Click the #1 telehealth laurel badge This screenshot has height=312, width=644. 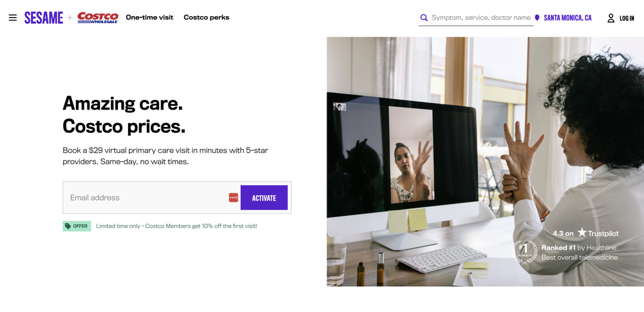coord(526,251)
